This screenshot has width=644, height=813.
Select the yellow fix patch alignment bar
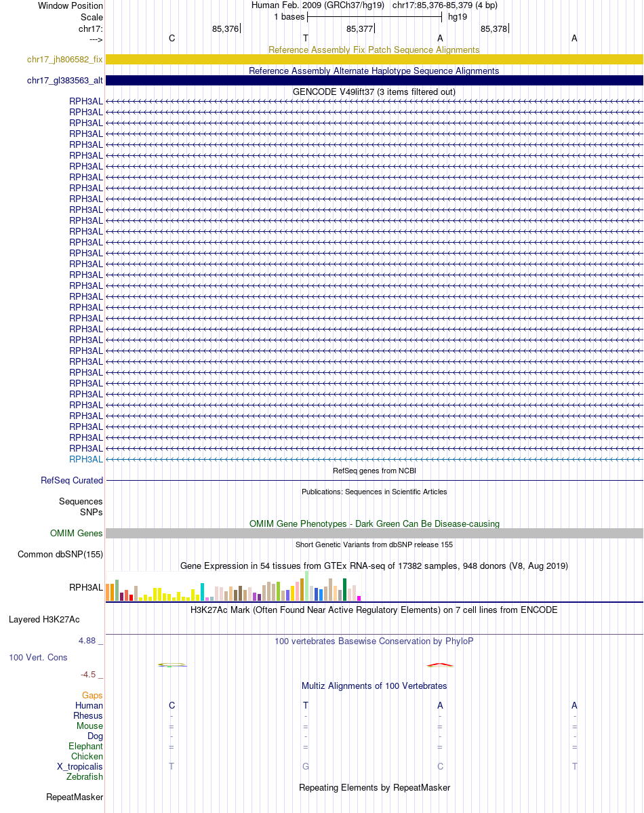(374, 60)
